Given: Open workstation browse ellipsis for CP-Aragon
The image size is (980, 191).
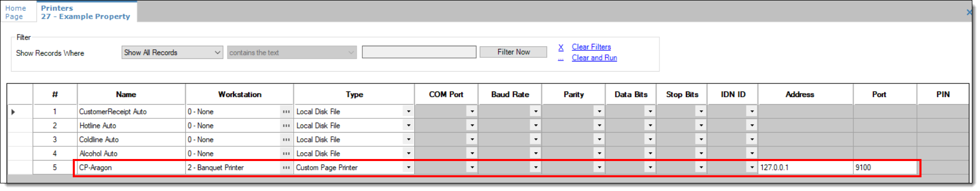Looking at the screenshot, I should (x=286, y=168).
